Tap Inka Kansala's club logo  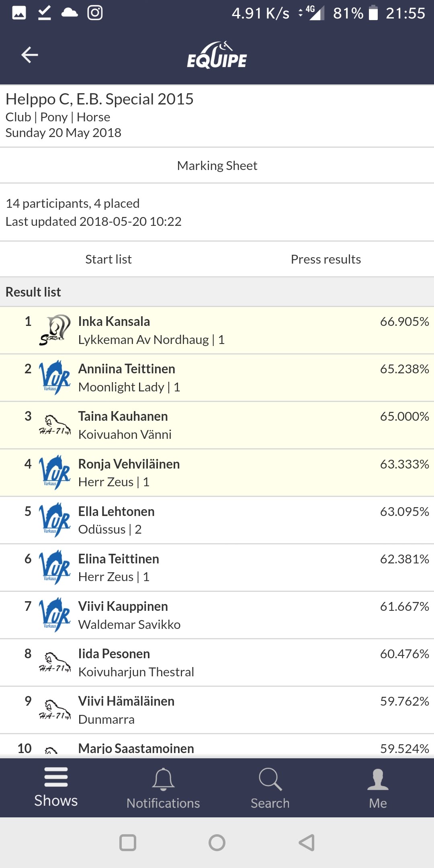[55, 330]
